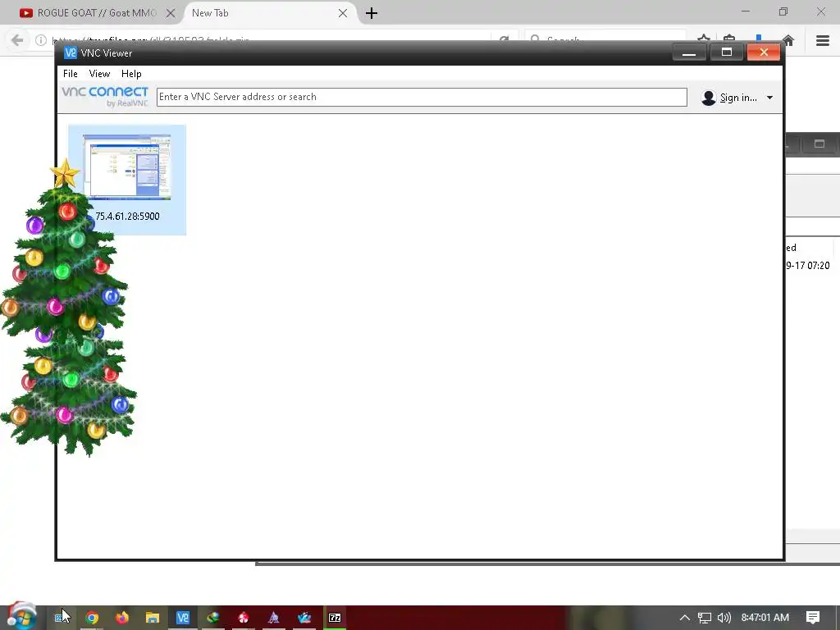Click the browser back arrow button
Screen dimensions: 840x630
(17, 40)
